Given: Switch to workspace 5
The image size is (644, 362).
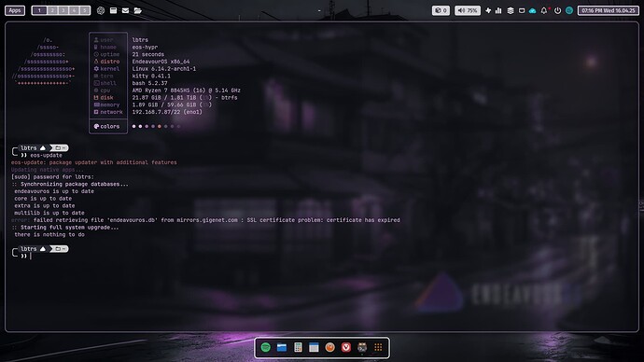Looking at the screenshot, I should 85,10.
